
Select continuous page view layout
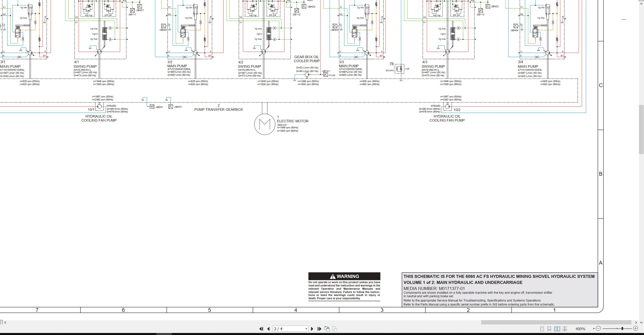pos(549,329)
